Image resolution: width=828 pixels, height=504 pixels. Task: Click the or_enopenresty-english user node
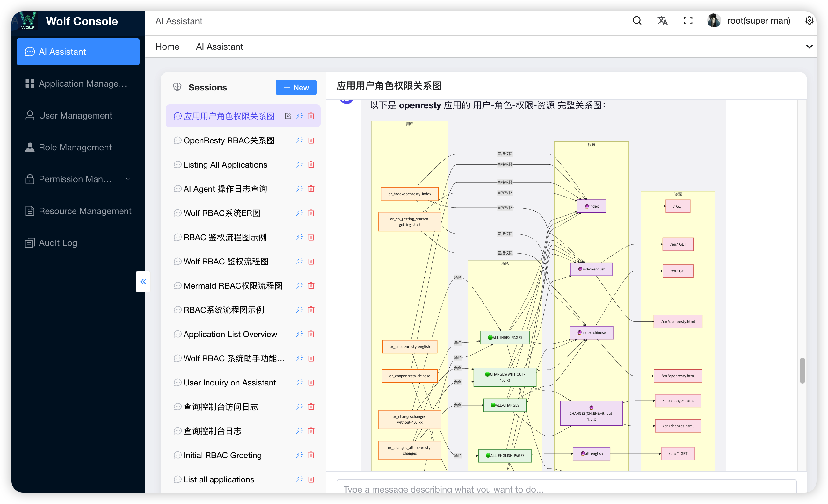tap(410, 346)
